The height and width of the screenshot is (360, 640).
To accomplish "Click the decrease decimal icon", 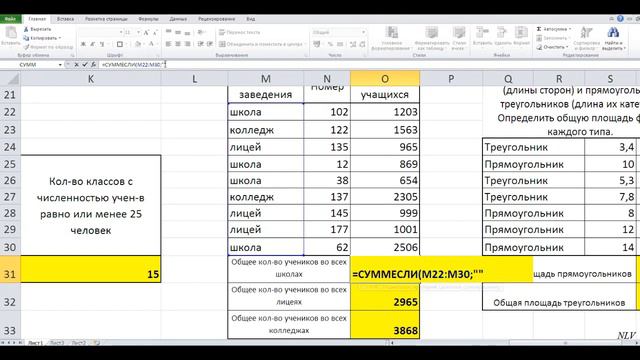I will 362,44.
